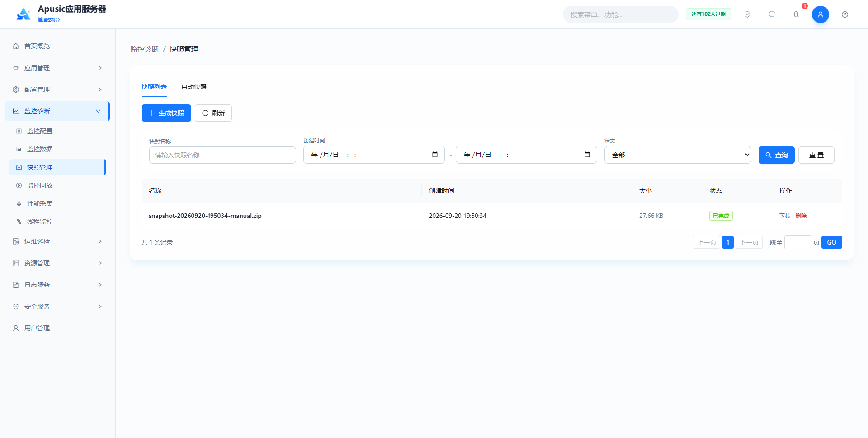Viewport: 868px width, 438px height.
Task: Expand the 资源管理 menu chevron
Action: coord(100,263)
